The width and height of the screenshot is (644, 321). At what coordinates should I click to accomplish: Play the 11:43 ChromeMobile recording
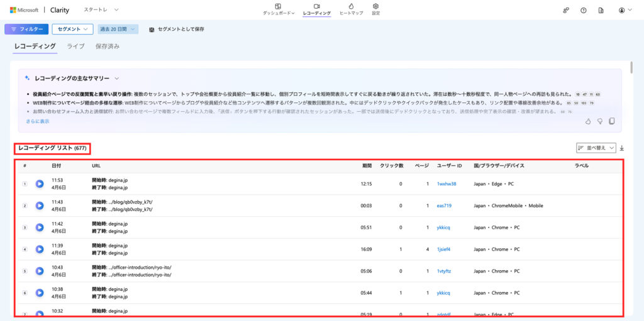[x=39, y=205]
